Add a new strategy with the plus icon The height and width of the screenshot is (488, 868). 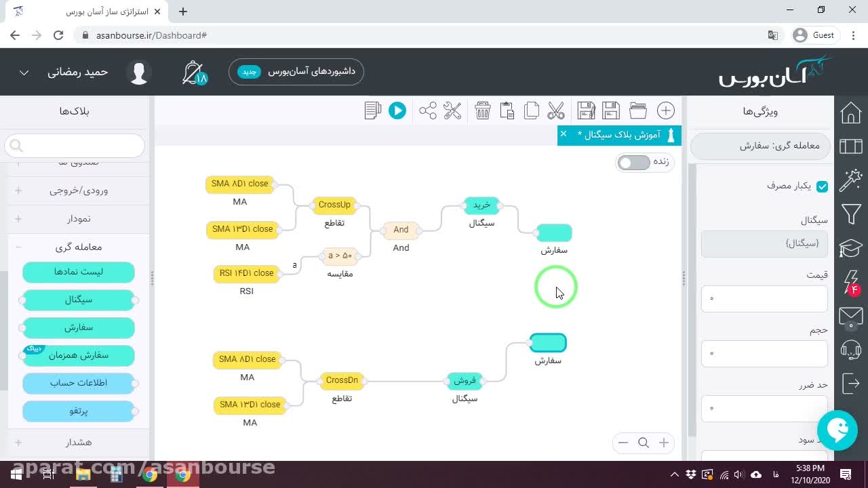(x=666, y=110)
